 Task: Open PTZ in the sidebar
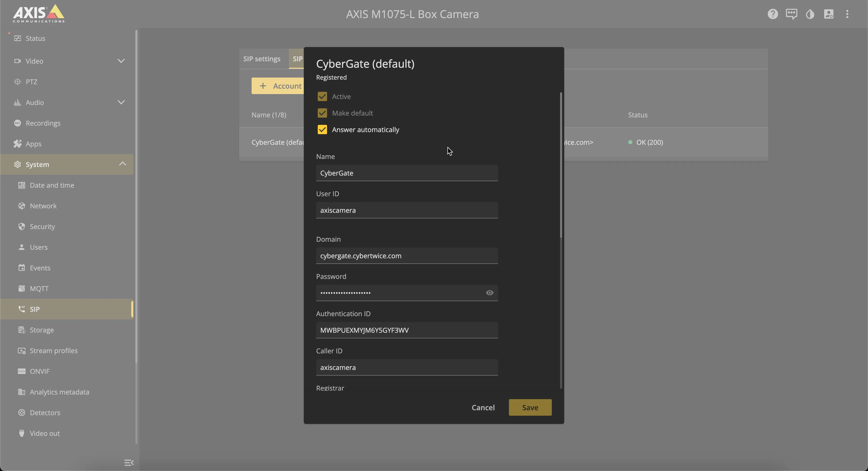[x=67, y=82]
